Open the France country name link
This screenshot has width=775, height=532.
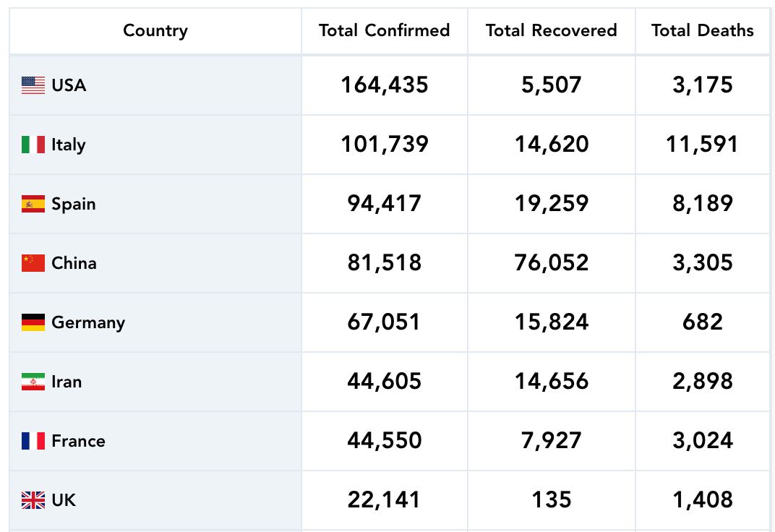point(78,441)
